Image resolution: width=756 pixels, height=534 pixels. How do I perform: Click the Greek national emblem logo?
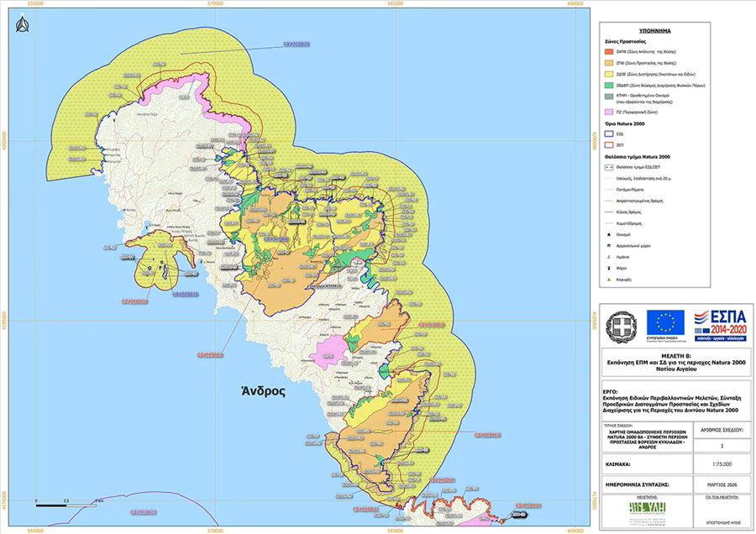(x=622, y=327)
